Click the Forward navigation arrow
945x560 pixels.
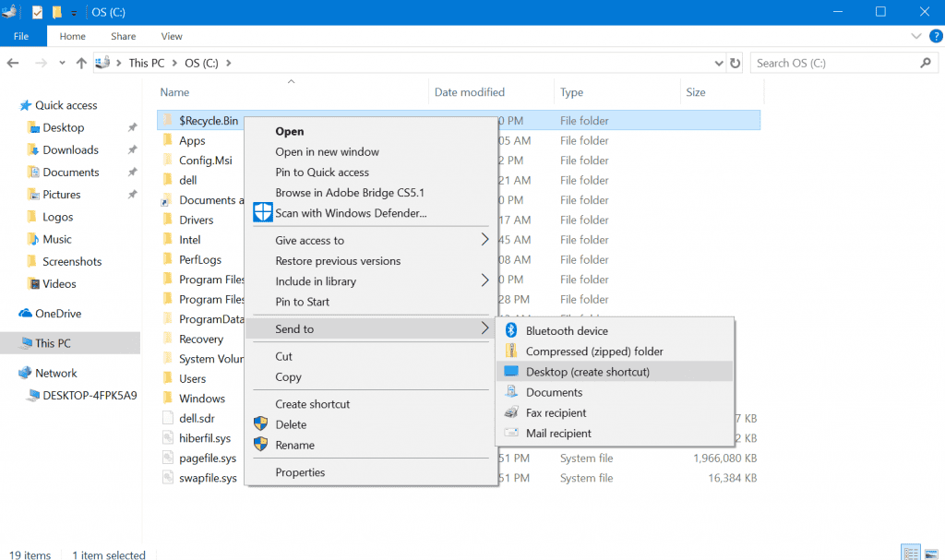[x=41, y=63]
